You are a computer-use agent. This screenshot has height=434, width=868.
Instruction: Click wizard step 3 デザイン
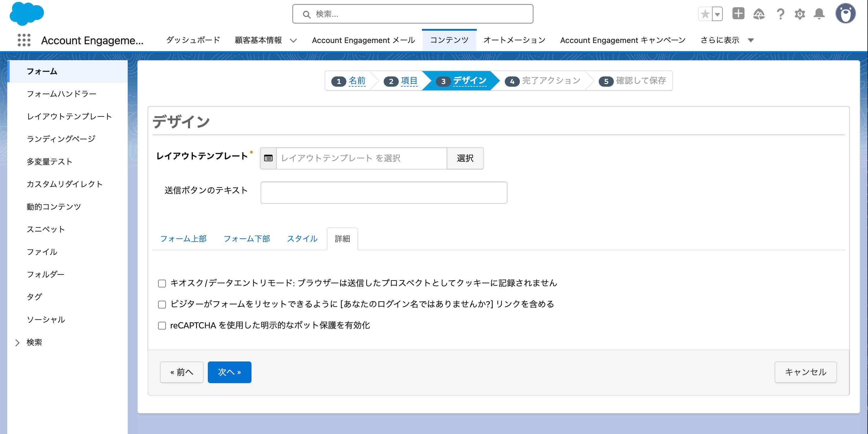coord(461,81)
